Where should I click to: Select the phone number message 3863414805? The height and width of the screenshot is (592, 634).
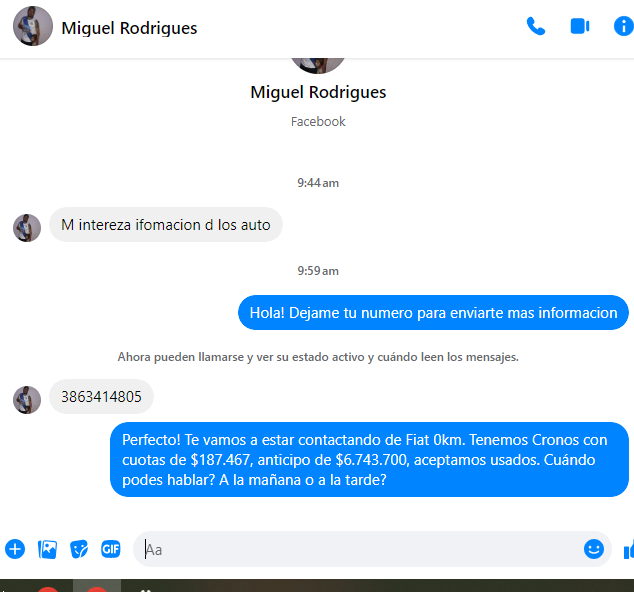101,397
